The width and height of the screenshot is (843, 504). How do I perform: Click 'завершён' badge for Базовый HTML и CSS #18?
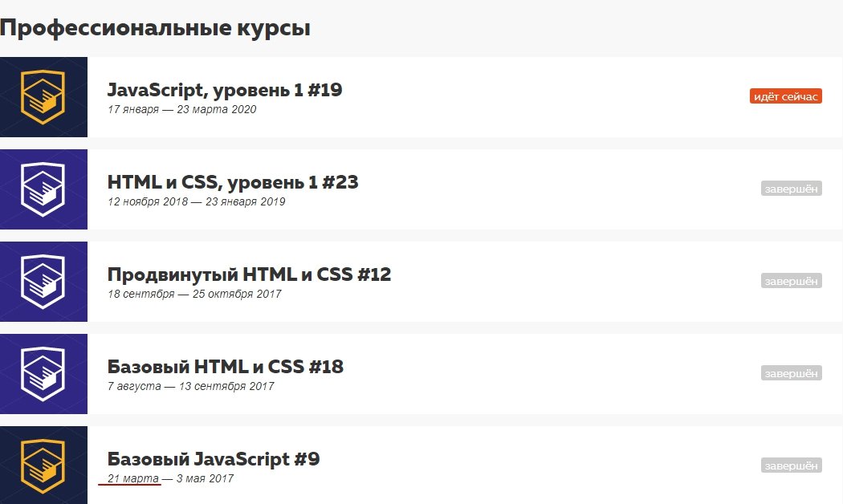(x=791, y=373)
